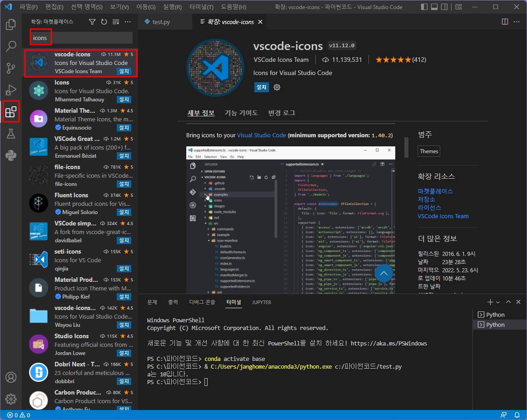
Task: Refresh the extensions list
Action: coord(104,22)
